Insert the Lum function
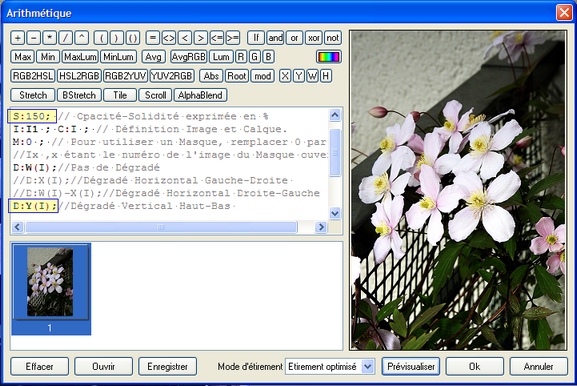This screenshot has width=577, height=386. 221,57
